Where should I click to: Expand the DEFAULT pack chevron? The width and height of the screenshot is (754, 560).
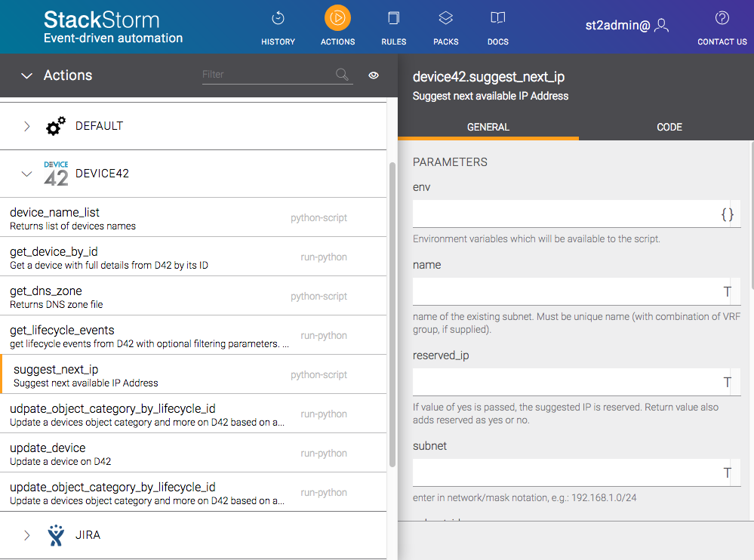point(27,127)
